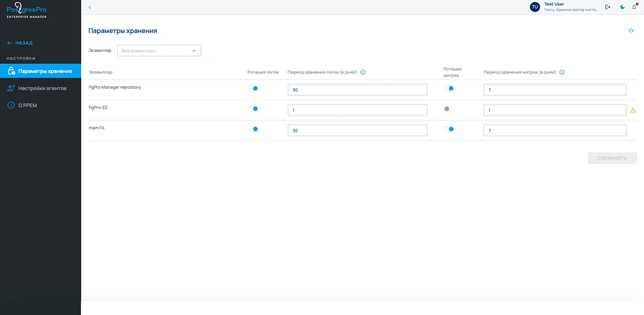Image resolution: width=644 pixels, height=315 pixels.
Task: Switch to dark mode with moon icon
Action: tap(622, 7)
